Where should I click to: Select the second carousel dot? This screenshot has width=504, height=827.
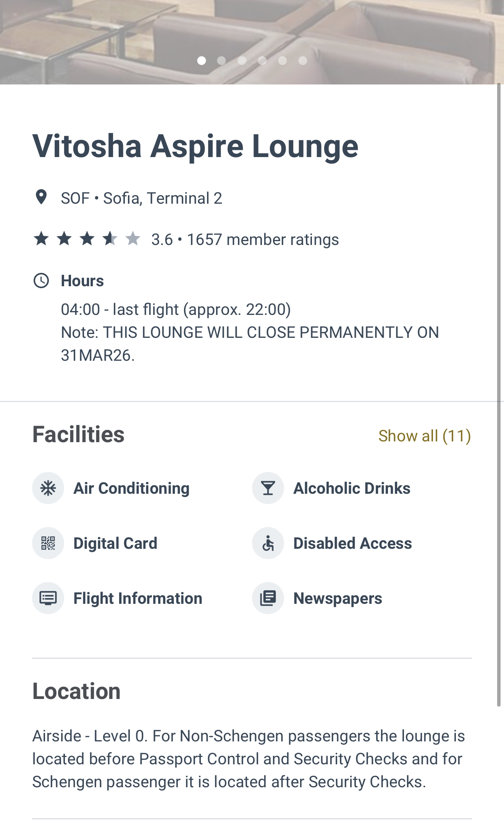(x=221, y=60)
